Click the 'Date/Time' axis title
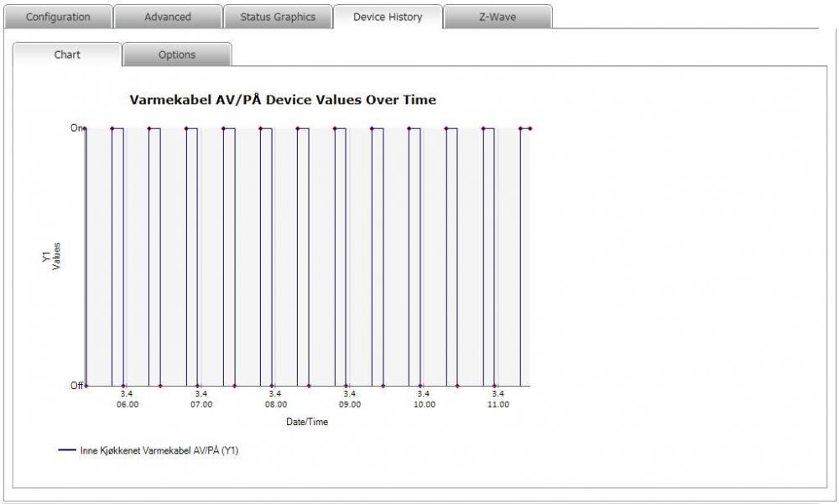 307,422
